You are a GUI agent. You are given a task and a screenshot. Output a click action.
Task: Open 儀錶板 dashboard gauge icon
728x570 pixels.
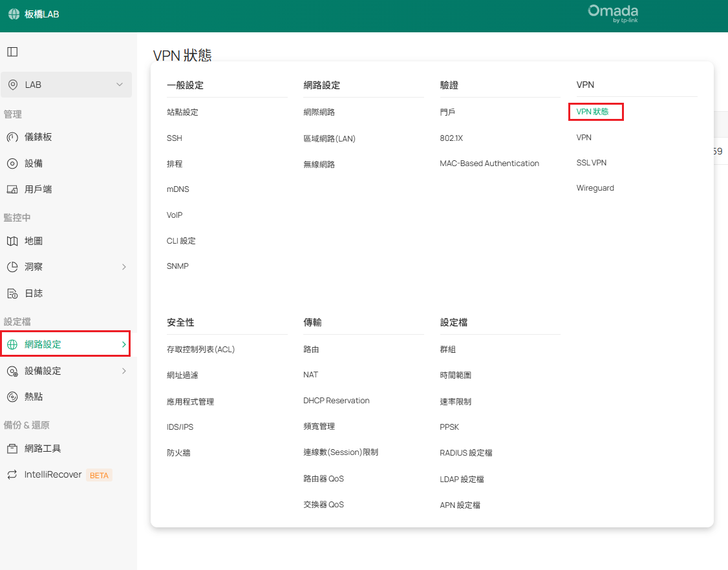(12, 137)
